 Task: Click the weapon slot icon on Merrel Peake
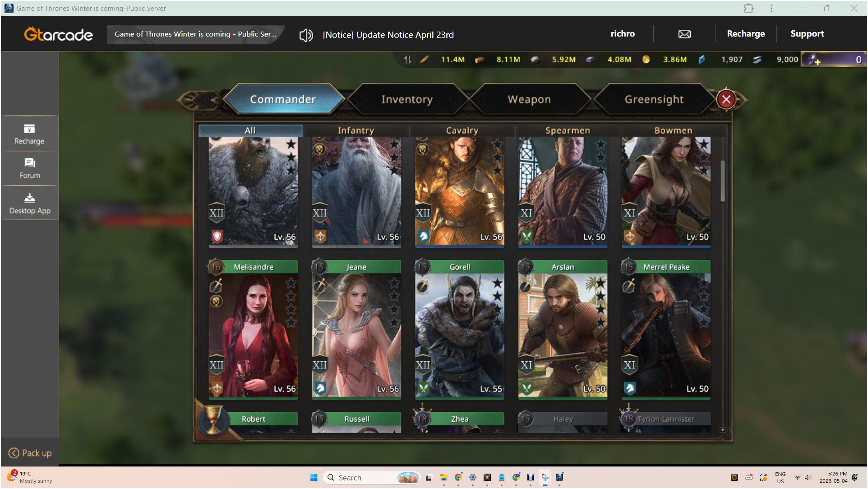click(x=628, y=286)
